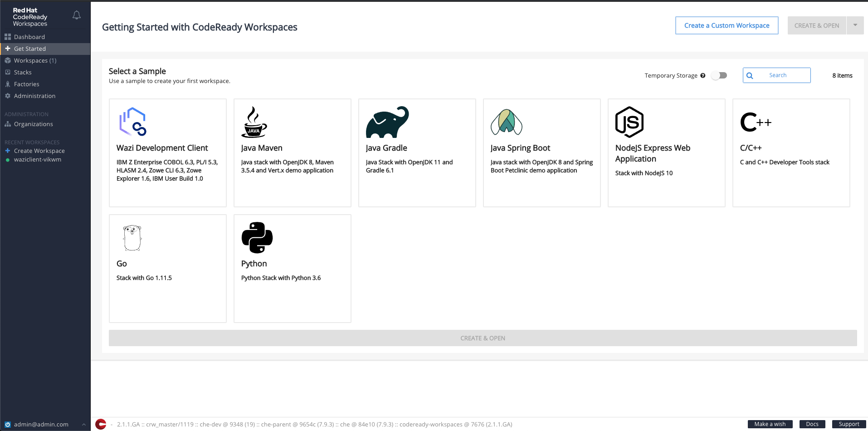868x431 pixels.
Task: Click the admin user avatar icon
Action: tap(8, 425)
